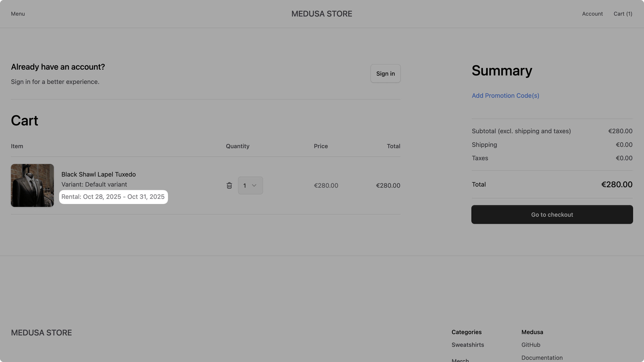
Task: Click the Menu in the top left
Action: coord(18,14)
